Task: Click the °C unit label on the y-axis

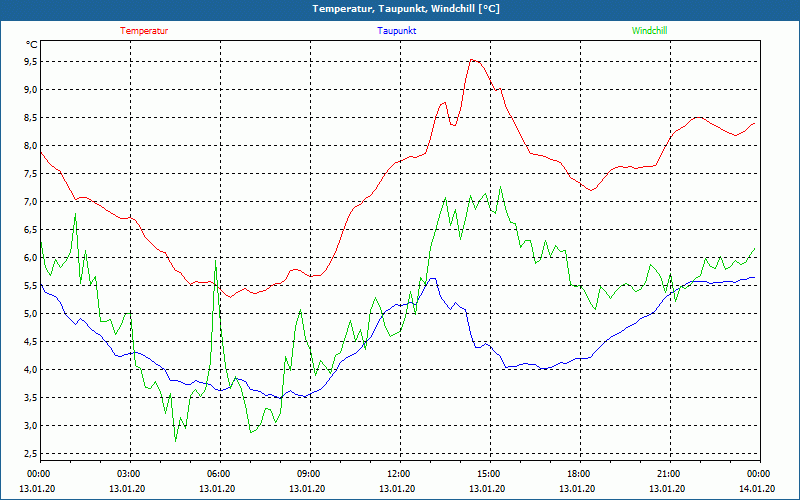Action: click(32, 45)
